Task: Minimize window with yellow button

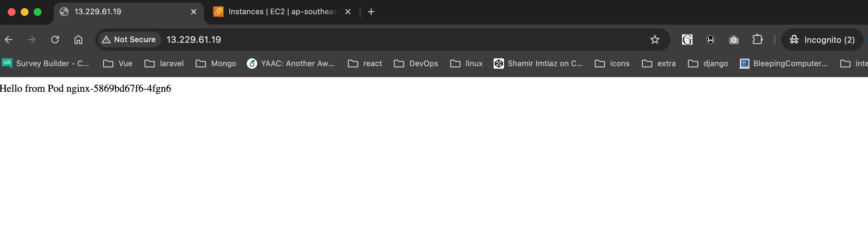Action: coord(25,12)
